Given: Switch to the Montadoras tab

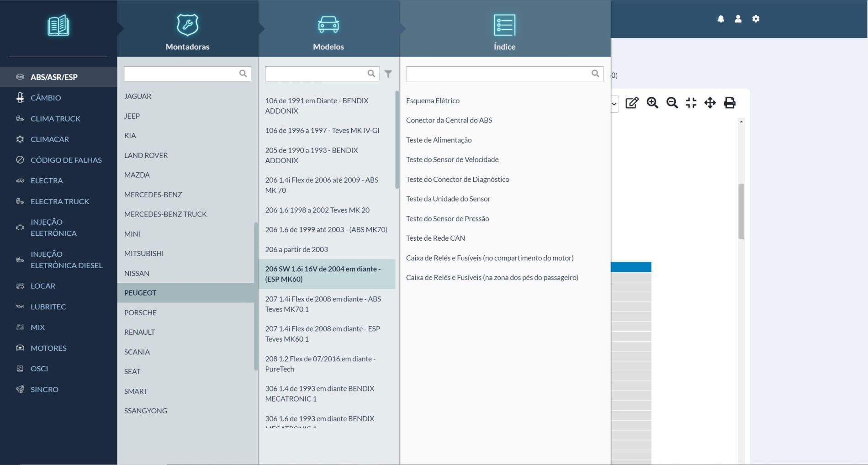Looking at the screenshot, I should (187, 32).
